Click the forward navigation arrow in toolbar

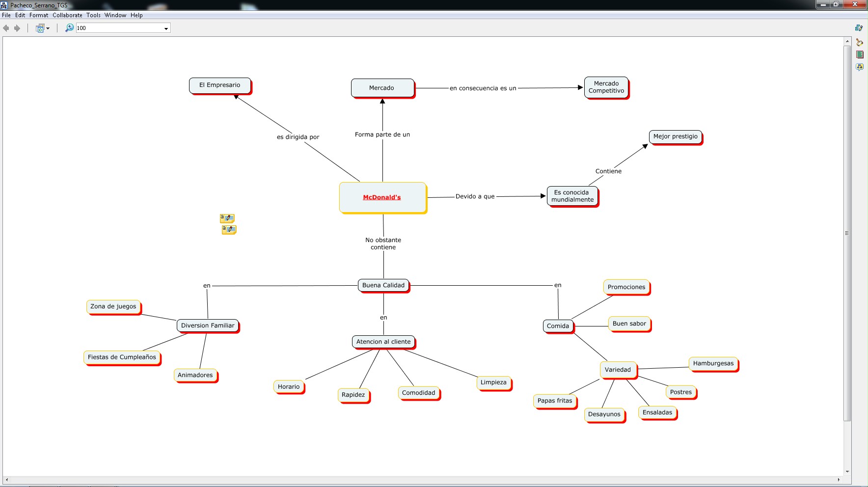coord(17,28)
